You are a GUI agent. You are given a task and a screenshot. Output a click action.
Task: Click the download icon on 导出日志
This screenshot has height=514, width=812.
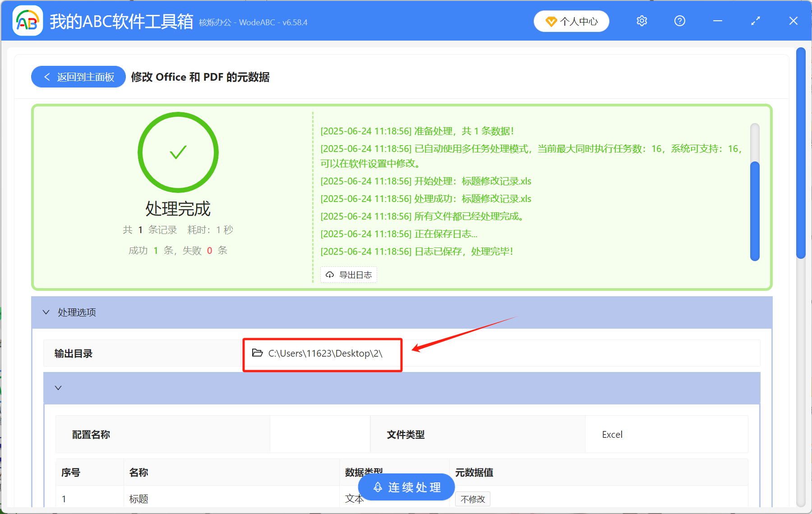329,275
